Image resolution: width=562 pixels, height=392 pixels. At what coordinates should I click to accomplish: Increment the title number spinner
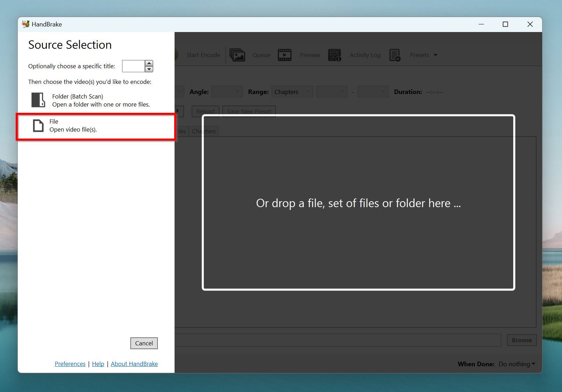(x=149, y=64)
